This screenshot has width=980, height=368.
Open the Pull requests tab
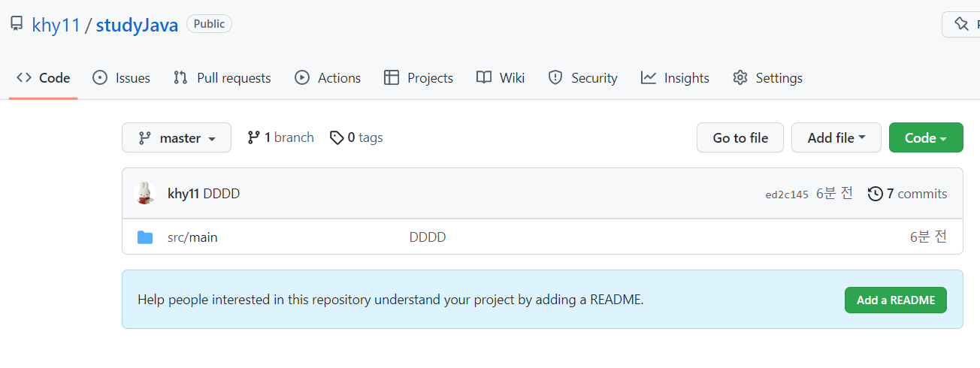pos(222,78)
